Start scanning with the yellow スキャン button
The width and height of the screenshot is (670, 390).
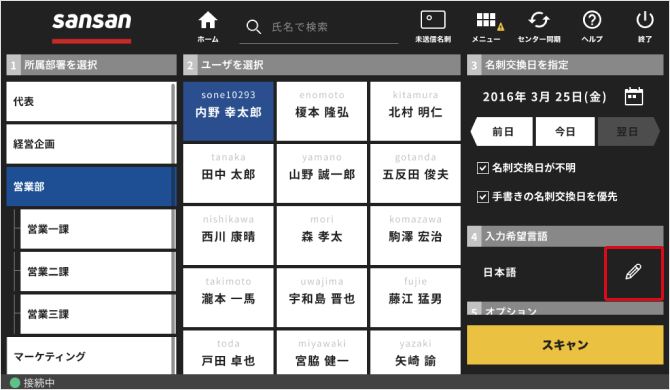pos(565,345)
